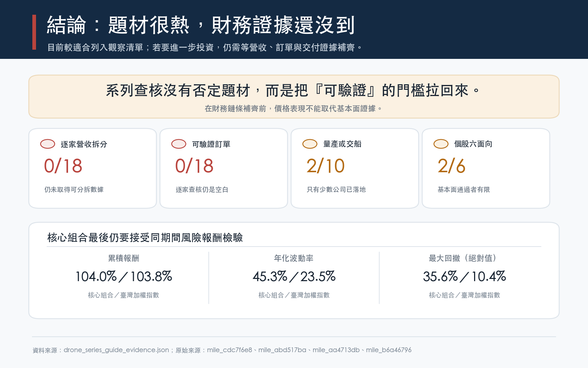Click the value 45.3%／23.5%
The height and width of the screenshot is (368, 588).
294,276
